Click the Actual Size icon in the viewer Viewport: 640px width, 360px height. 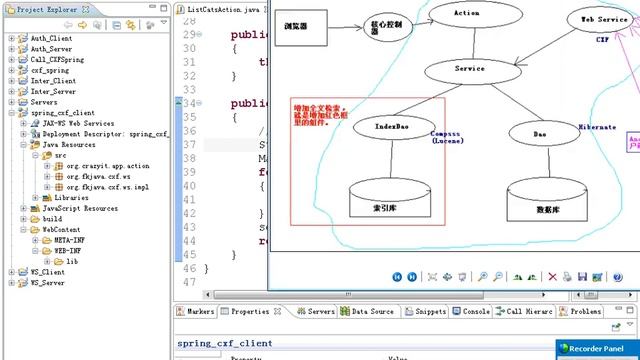pos(447,277)
